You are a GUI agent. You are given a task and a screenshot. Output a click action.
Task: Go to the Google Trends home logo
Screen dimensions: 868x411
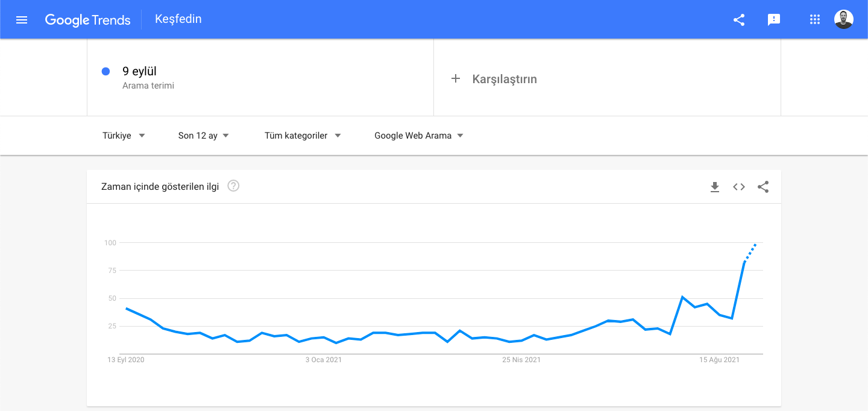pos(88,20)
